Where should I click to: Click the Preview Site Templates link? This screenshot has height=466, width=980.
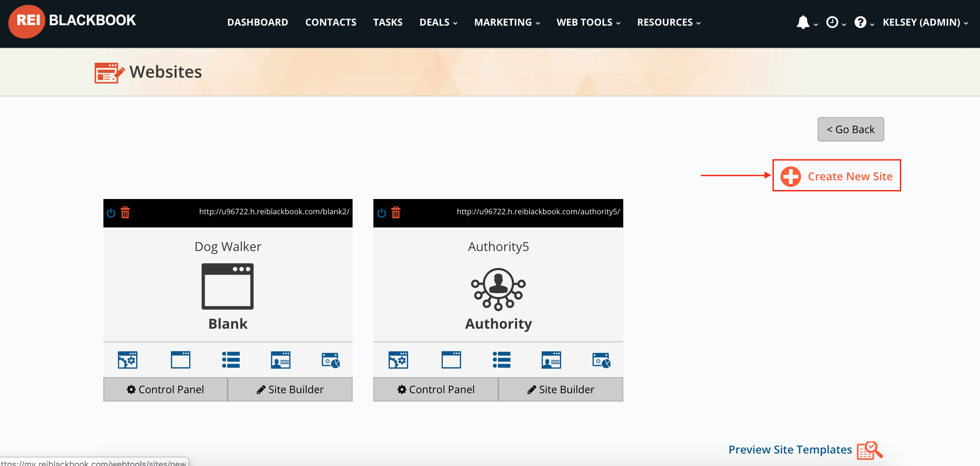coord(790,450)
